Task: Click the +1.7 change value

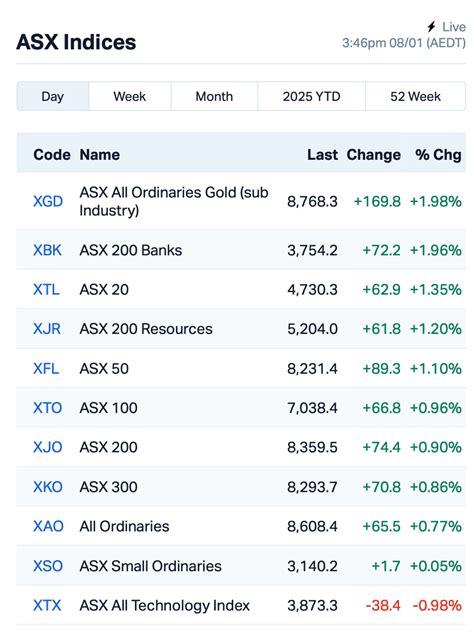Action: pos(386,566)
